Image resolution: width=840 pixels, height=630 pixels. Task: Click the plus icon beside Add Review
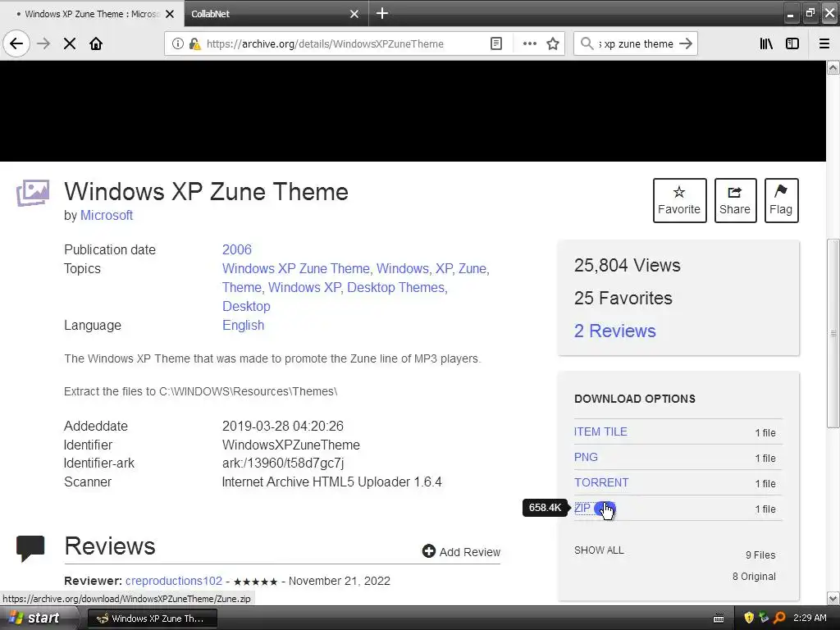click(x=428, y=550)
